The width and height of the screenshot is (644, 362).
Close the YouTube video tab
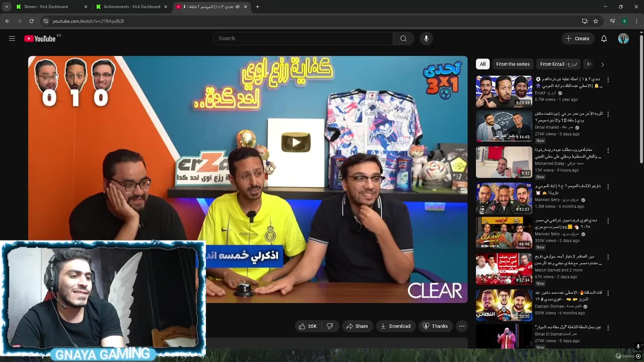(x=246, y=7)
